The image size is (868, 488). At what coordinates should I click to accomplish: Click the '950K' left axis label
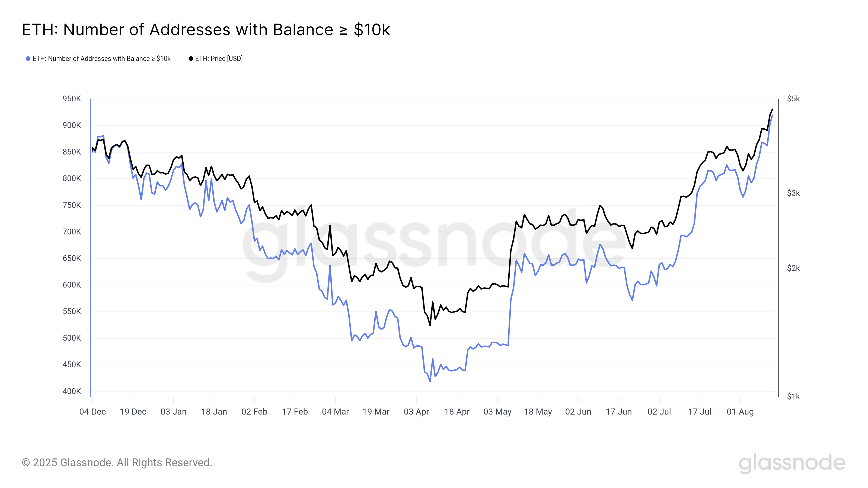72,99
